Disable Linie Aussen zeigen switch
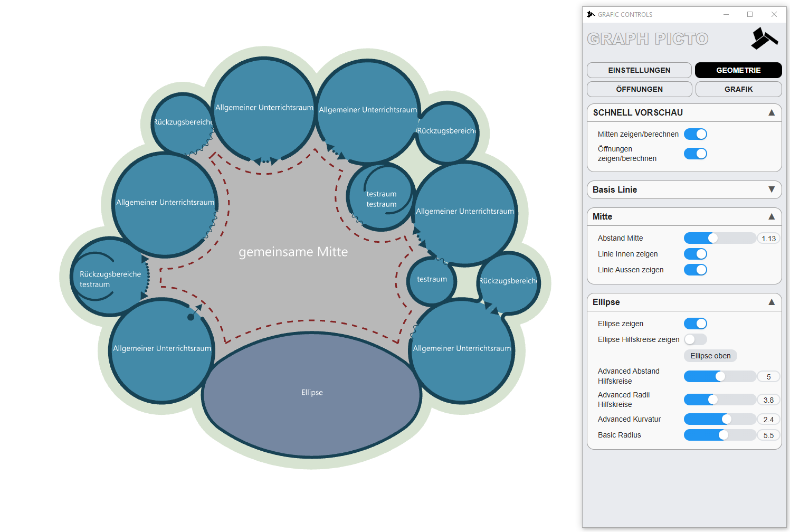 (x=695, y=270)
